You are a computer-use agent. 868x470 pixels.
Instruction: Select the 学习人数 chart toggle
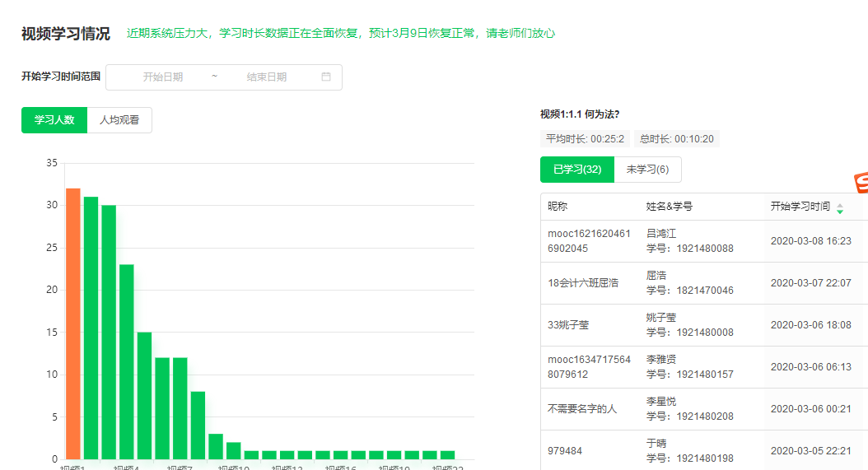pyautogui.click(x=54, y=120)
